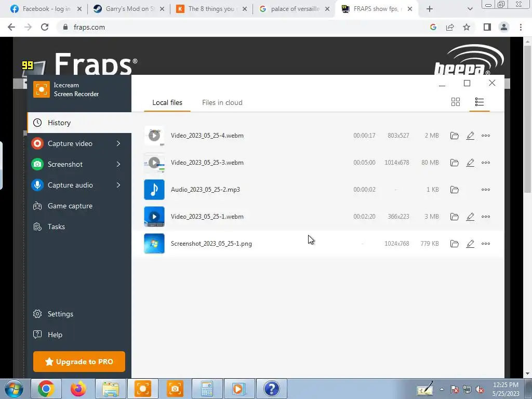Open the Audio_2023_05_25-2.mp3 music thumbnail
Image resolution: width=532 pixels, height=399 pixels.
tap(154, 190)
